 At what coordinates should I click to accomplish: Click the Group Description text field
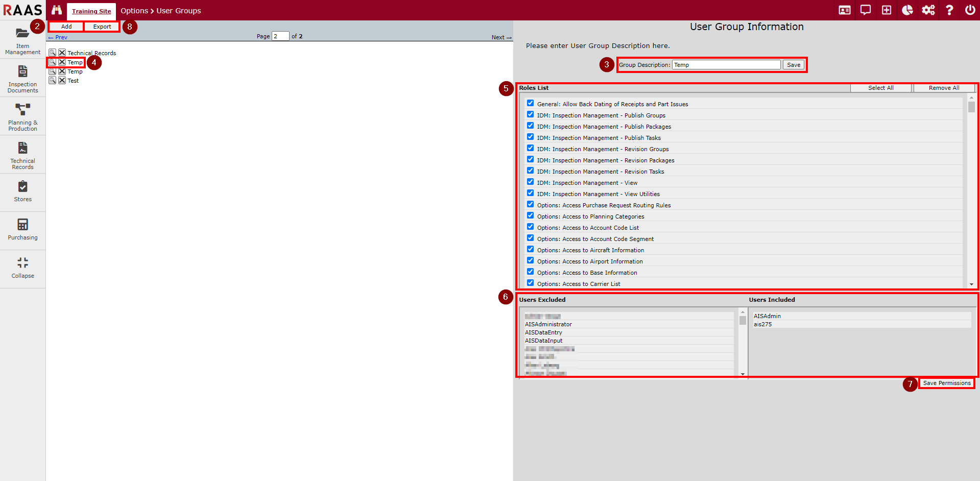click(726, 65)
